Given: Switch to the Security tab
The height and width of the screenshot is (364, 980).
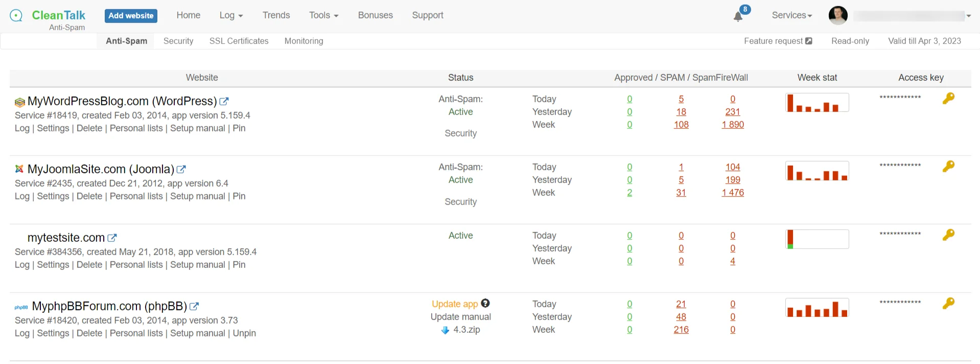Looking at the screenshot, I should pos(178,41).
